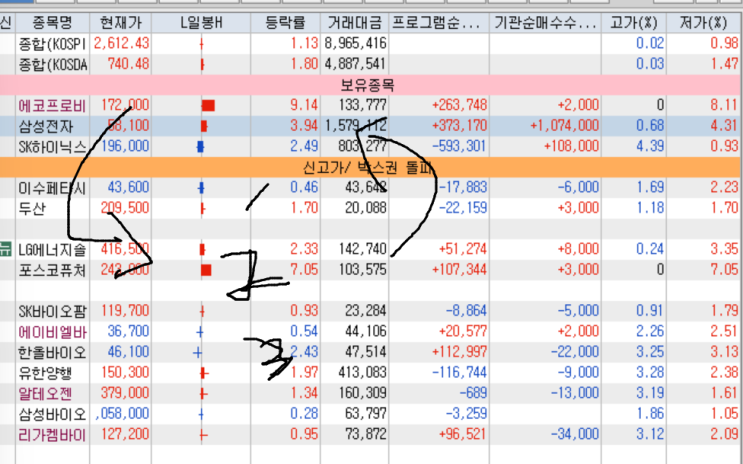Image resolution: width=743 pixels, height=464 pixels.
Task: Select stock name LG에너지솔
Action: (52, 250)
